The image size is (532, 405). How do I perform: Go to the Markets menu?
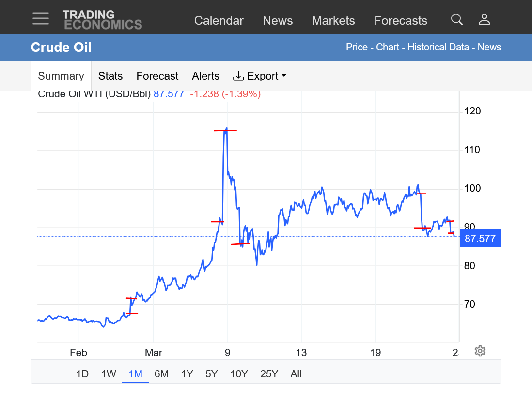click(x=333, y=20)
